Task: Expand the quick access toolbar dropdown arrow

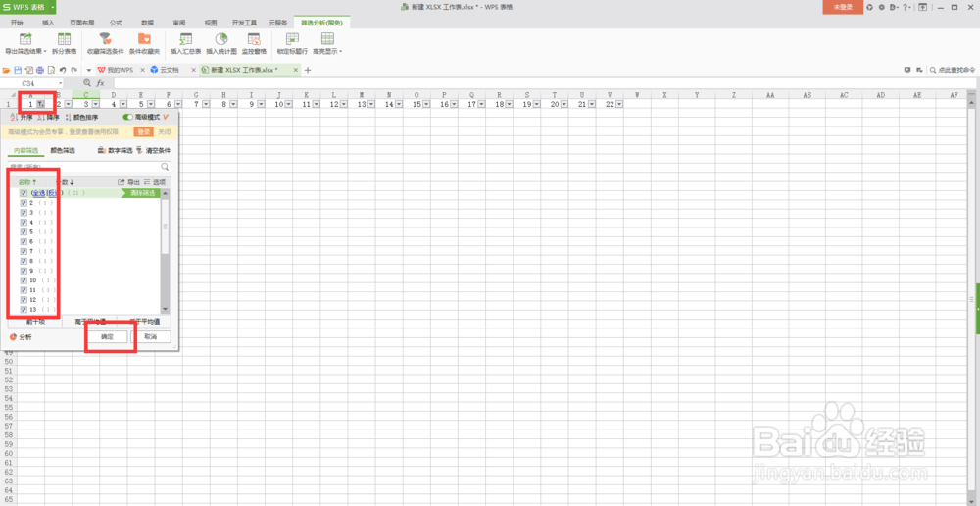Action: 89,70
